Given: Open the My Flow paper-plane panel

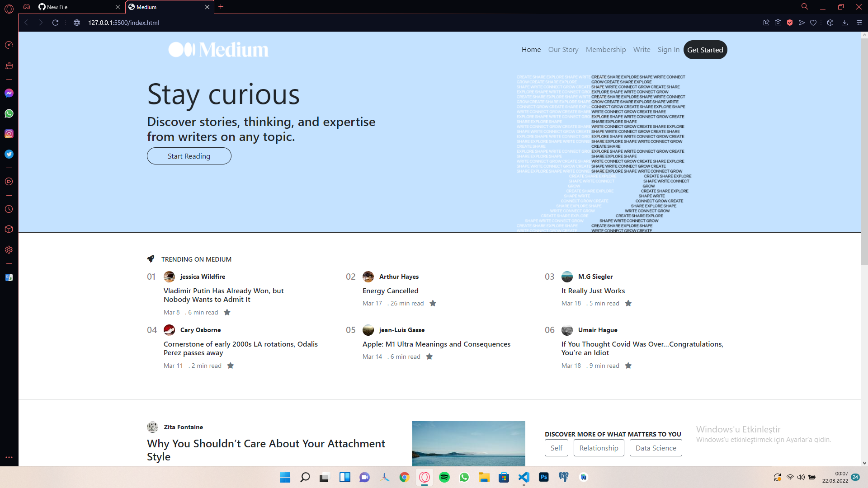Looking at the screenshot, I should pyautogui.click(x=802, y=23).
